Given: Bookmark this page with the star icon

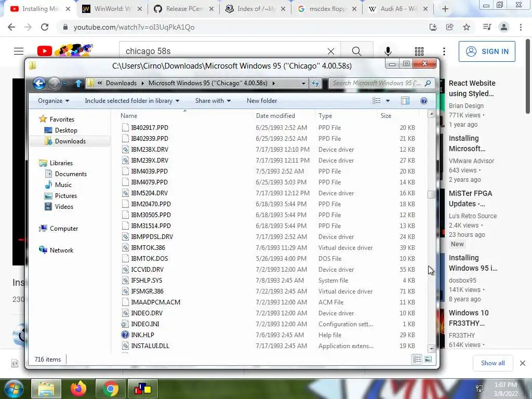Looking at the screenshot, I should pos(467,27).
